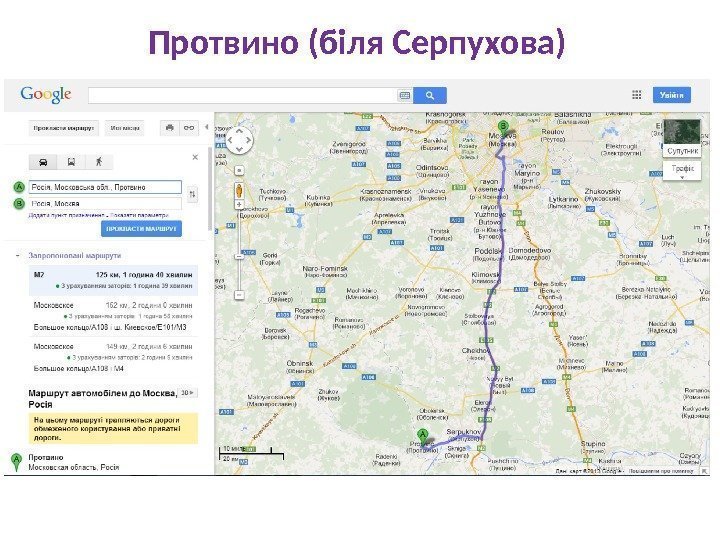Screen dimensions: 720x540
Task: Click the zoom slider handle
Action: pyautogui.click(x=239, y=257)
